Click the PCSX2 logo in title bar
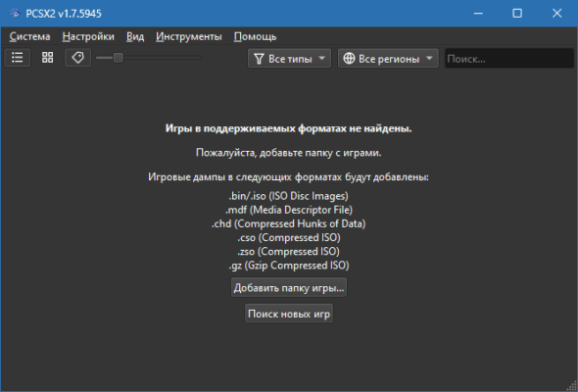The image size is (578, 392). tap(15, 14)
